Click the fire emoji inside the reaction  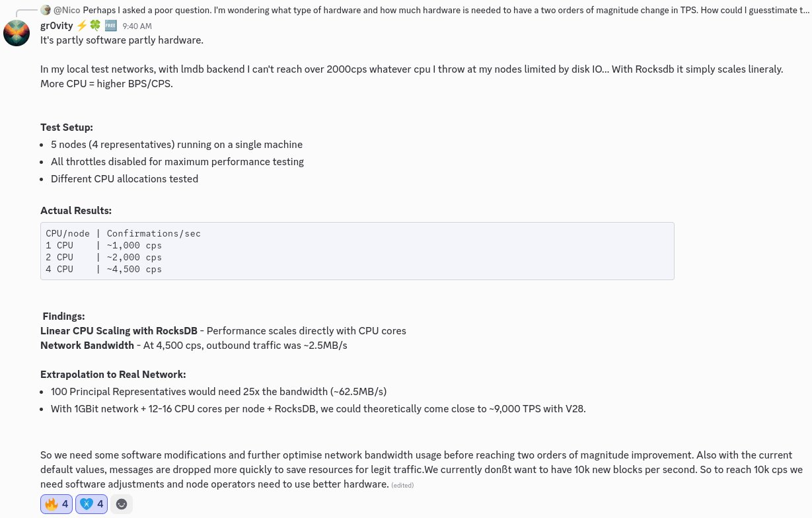click(x=52, y=504)
